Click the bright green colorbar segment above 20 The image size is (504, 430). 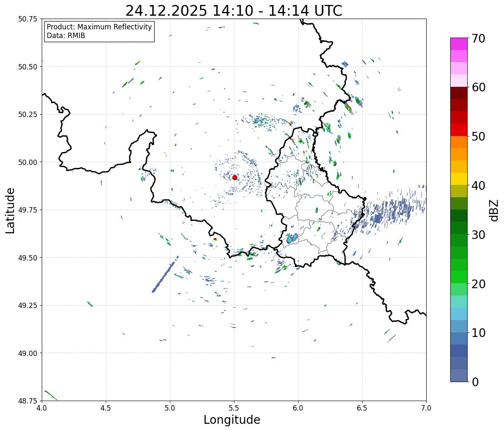(459, 277)
